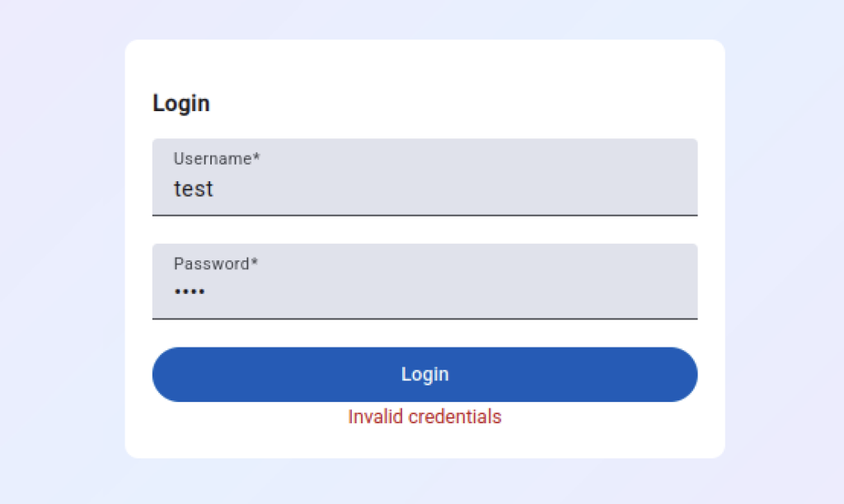Click the underline beneath the Username field
This screenshot has width=844, height=504.
click(424, 215)
